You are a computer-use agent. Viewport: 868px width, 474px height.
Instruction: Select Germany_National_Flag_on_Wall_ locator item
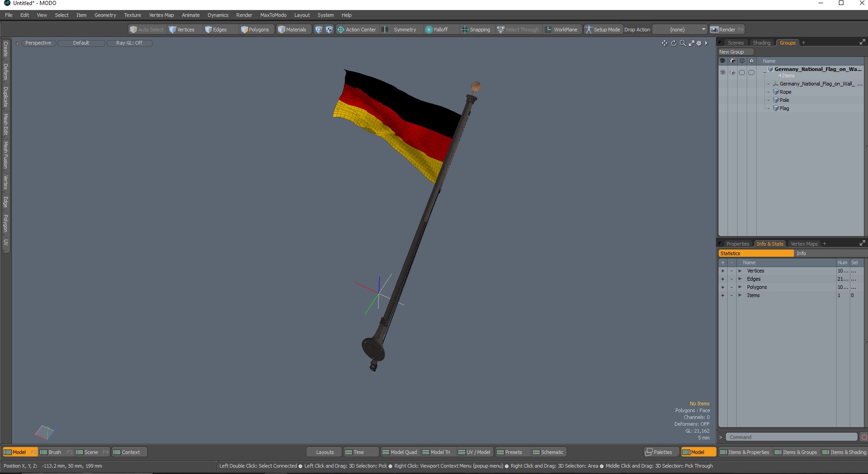(817, 84)
